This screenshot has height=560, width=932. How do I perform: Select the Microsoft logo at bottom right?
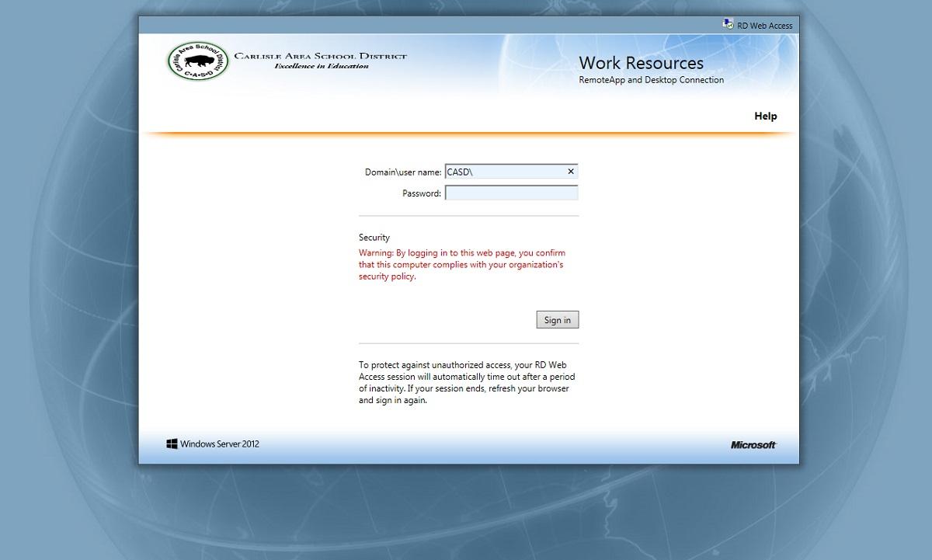click(x=753, y=444)
